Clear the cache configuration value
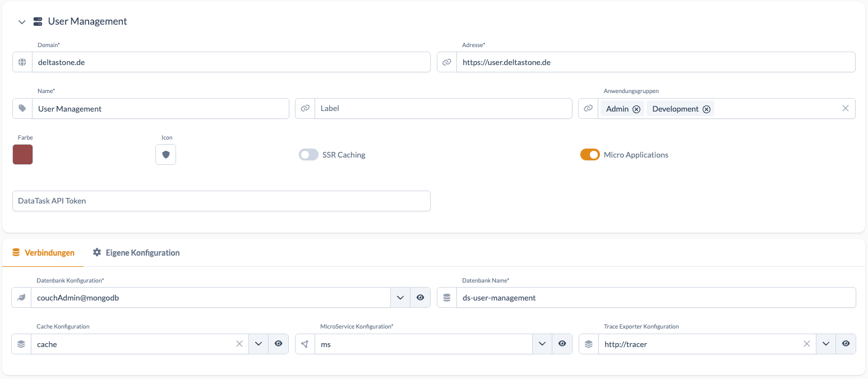 pyautogui.click(x=239, y=344)
